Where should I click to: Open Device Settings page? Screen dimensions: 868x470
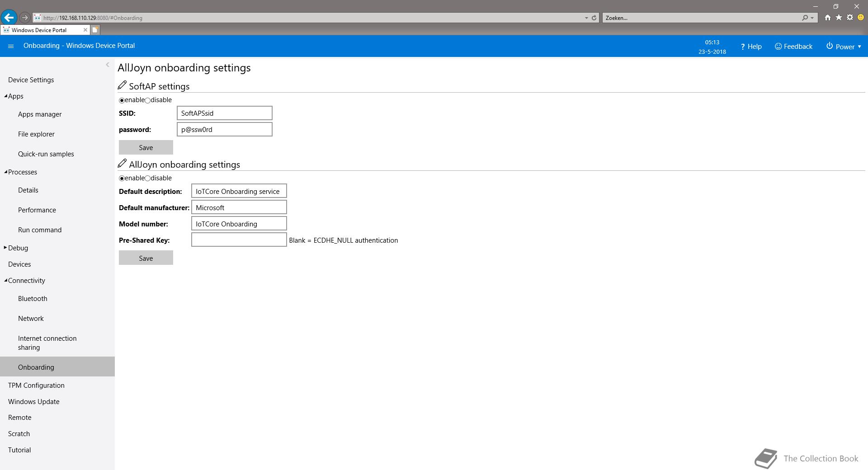tap(31, 80)
